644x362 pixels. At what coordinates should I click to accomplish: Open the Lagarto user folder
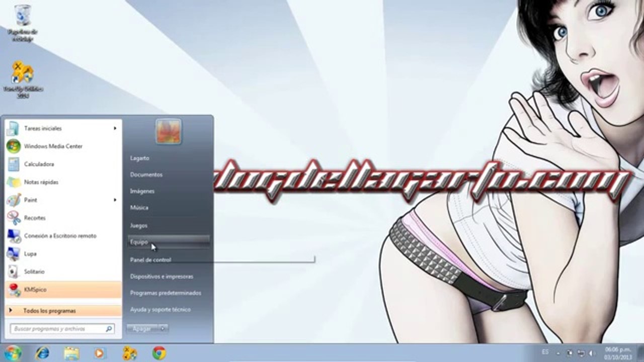pyautogui.click(x=139, y=158)
